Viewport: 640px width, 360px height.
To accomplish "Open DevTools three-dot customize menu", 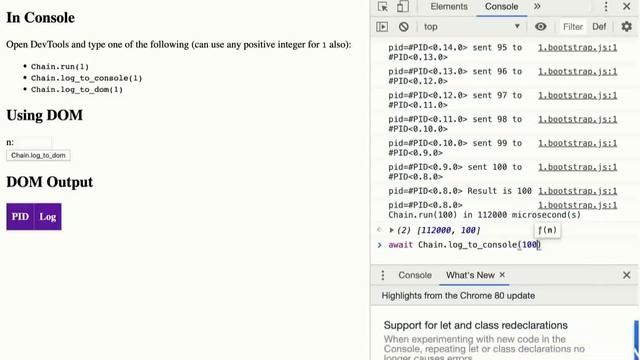I will 606,7.
